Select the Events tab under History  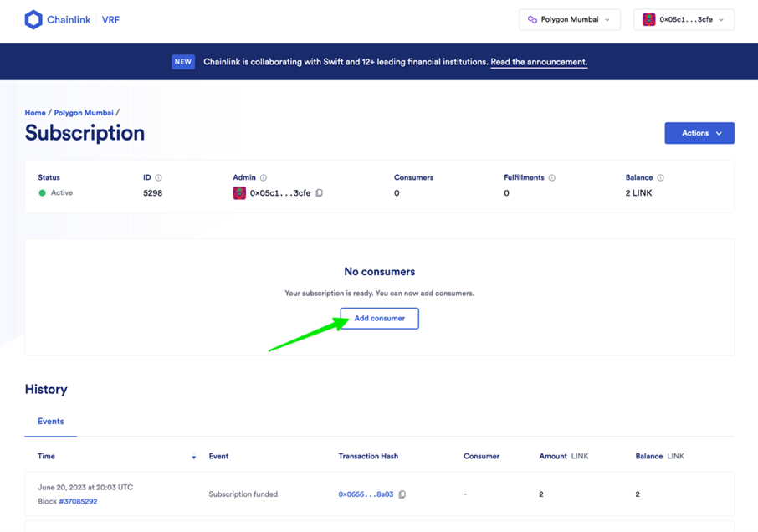click(x=51, y=422)
